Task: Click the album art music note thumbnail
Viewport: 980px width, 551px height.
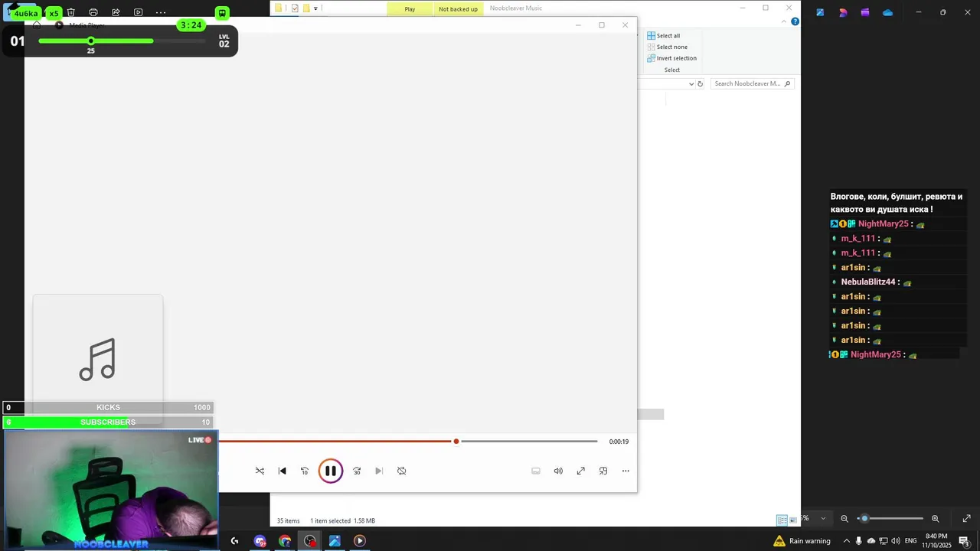Action: 98,360
